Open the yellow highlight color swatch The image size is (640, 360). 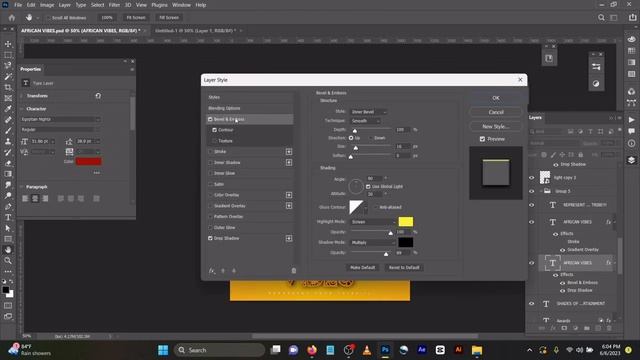[405, 222]
